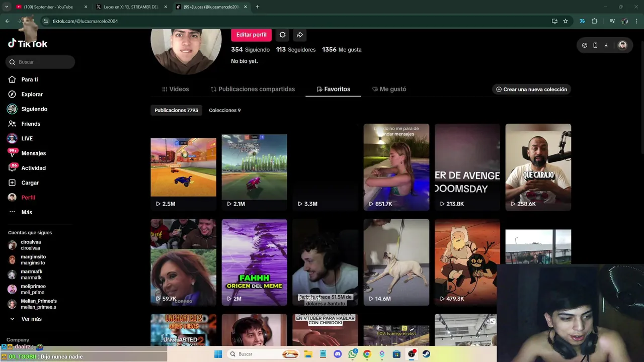Open the Chrome three-dot menu
This screenshot has height=362, width=644.
[637, 21]
